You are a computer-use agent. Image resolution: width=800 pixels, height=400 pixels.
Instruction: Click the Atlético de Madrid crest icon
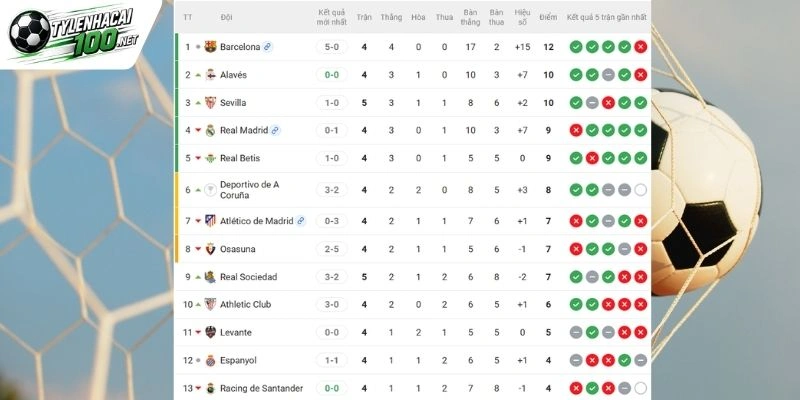[x=210, y=221]
